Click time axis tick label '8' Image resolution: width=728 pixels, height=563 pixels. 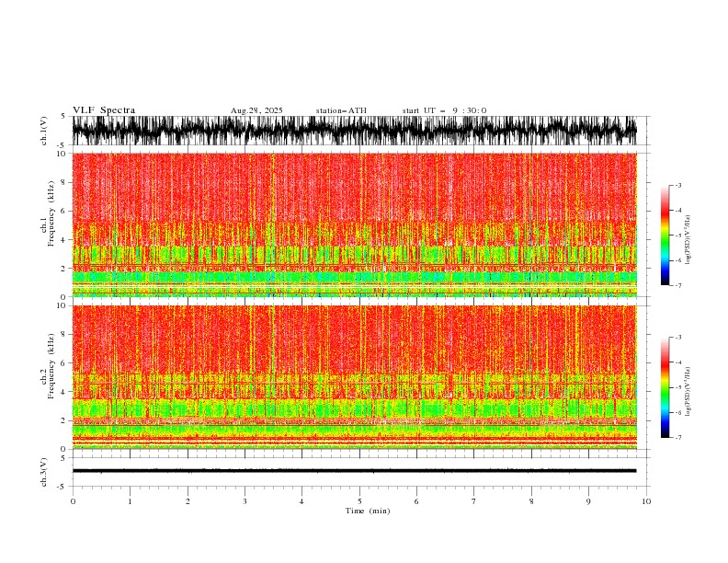coord(531,501)
